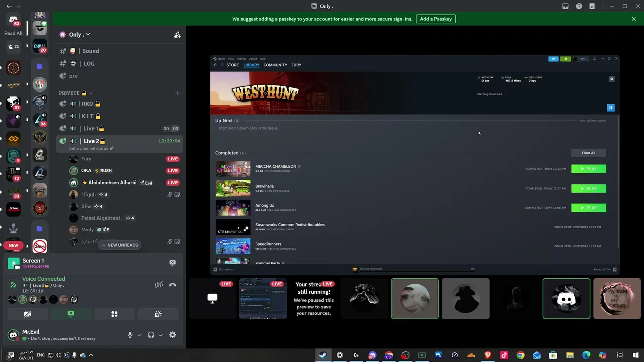This screenshot has width=644, height=362.
Task: Open File Explorer from the taskbar
Action: click(570, 355)
